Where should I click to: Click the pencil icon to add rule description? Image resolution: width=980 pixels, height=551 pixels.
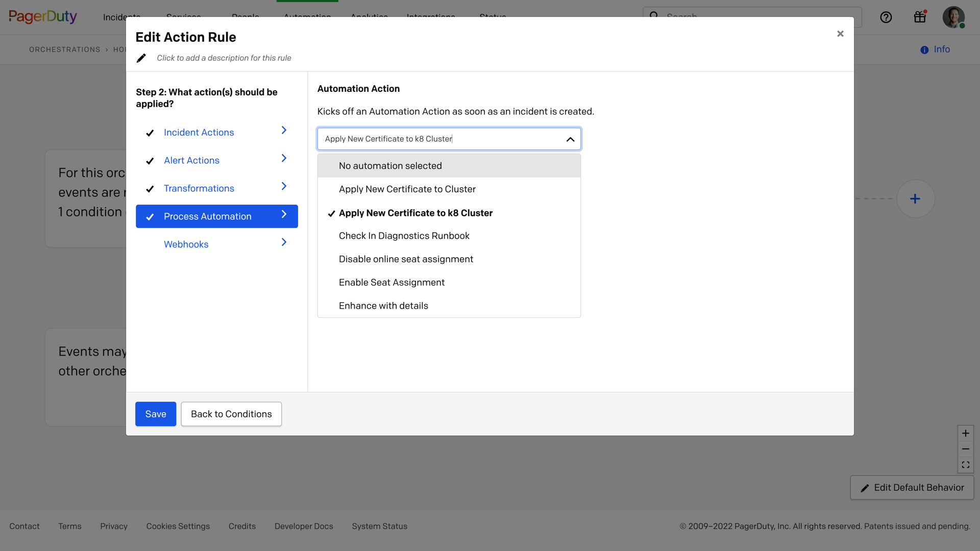[141, 58]
